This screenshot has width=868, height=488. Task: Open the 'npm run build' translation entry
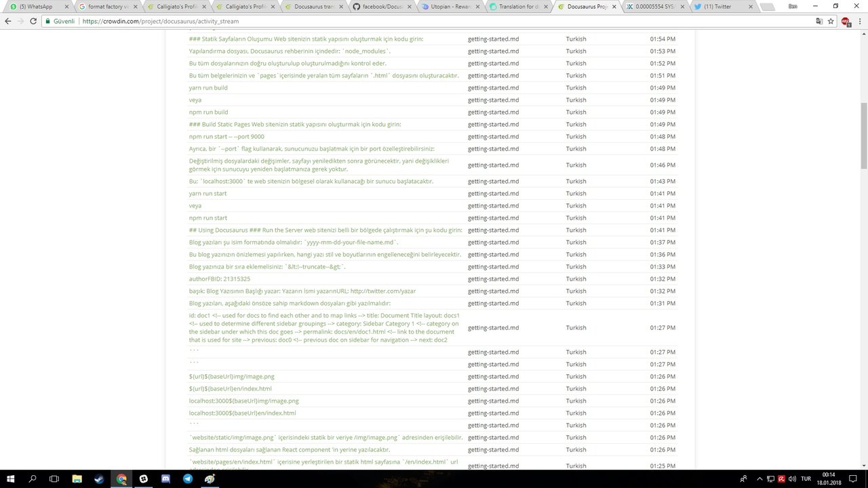click(x=208, y=112)
